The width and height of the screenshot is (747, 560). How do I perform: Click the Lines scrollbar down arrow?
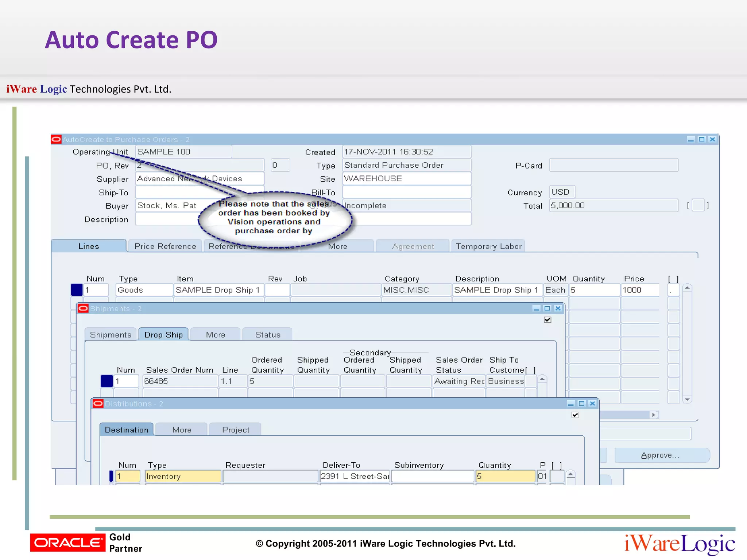(687, 400)
